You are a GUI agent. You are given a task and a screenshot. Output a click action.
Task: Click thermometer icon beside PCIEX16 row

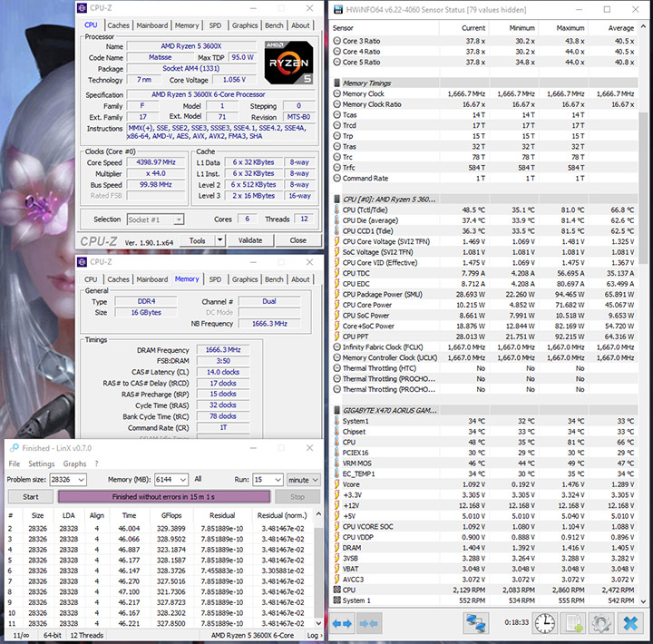[336, 453]
